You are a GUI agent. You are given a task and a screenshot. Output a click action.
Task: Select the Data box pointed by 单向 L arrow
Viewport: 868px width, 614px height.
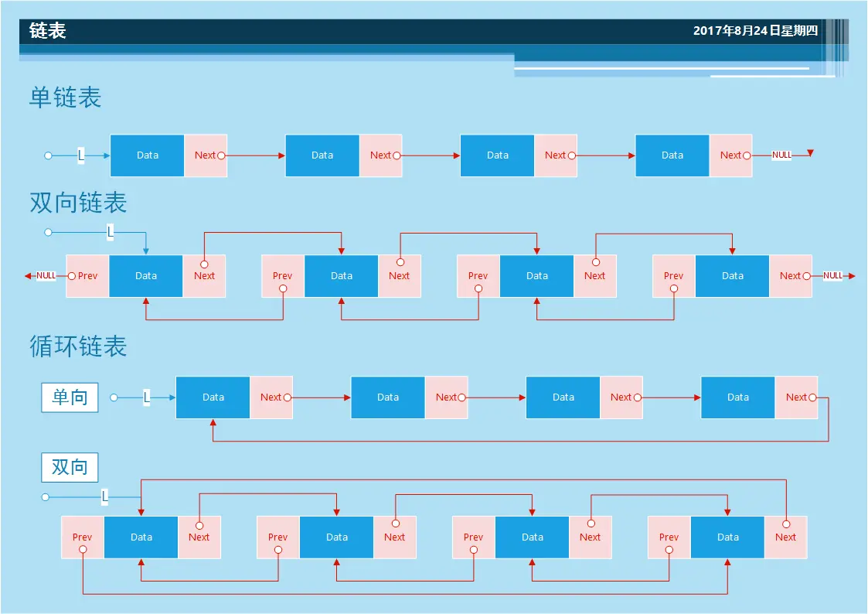click(213, 397)
